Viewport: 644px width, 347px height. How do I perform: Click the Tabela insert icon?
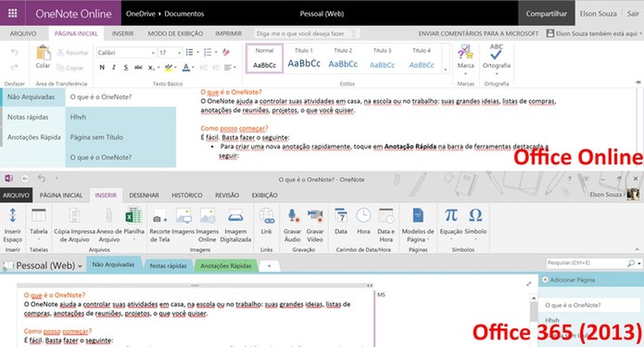coord(39,215)
